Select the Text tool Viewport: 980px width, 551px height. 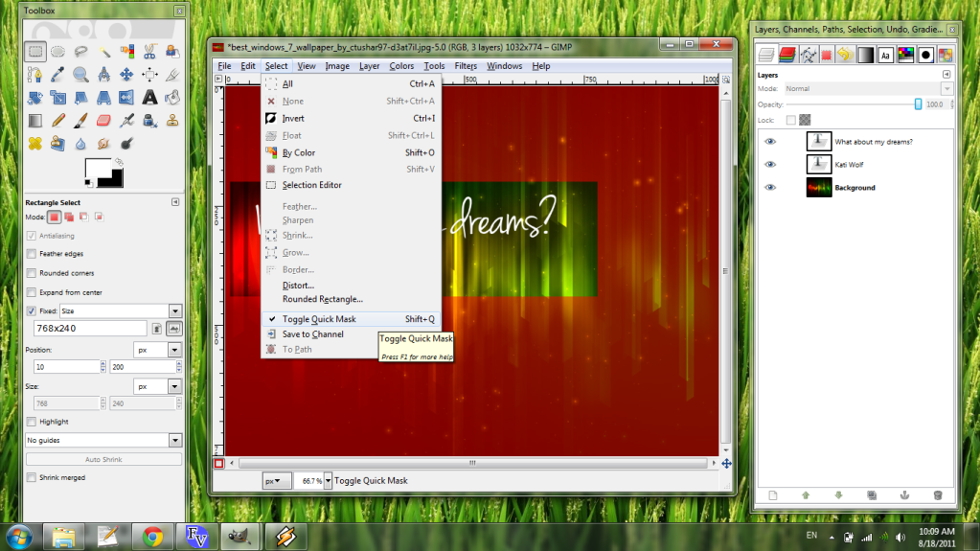149,97
